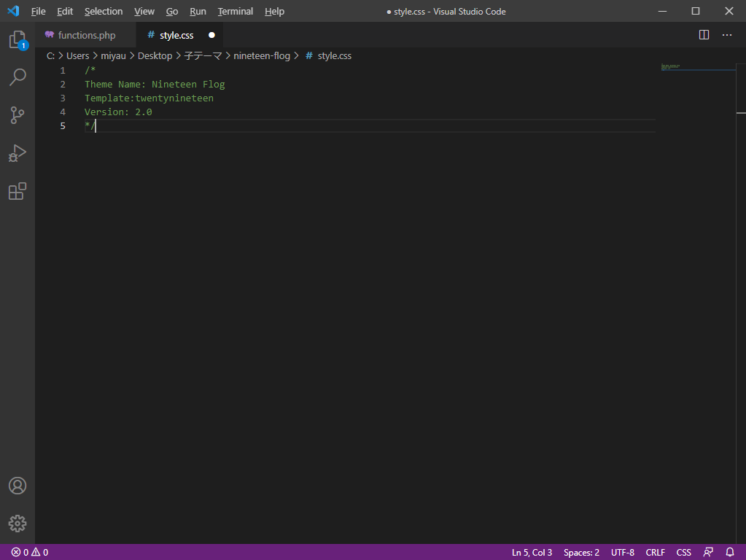The width and height of the screenshot is (746, 560).
Task: Minimize the Visual Studio Code window
Action: point(662,11)
